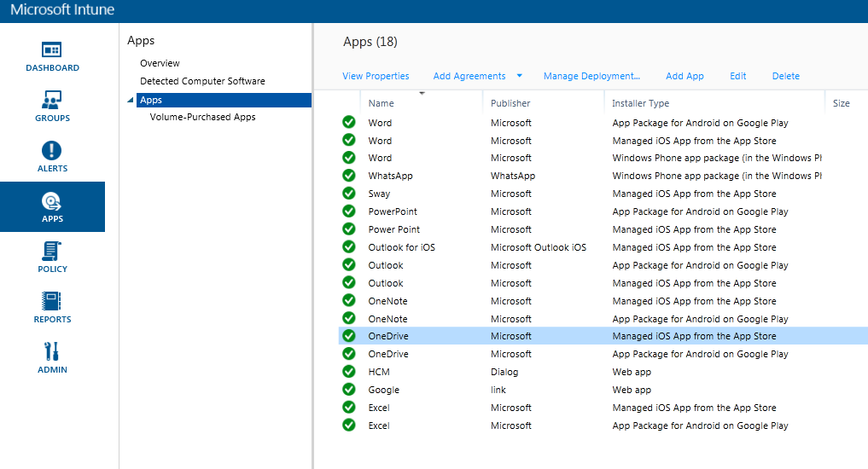
Task: Click green status icon for HCM row
Action: tap(349, 371)
